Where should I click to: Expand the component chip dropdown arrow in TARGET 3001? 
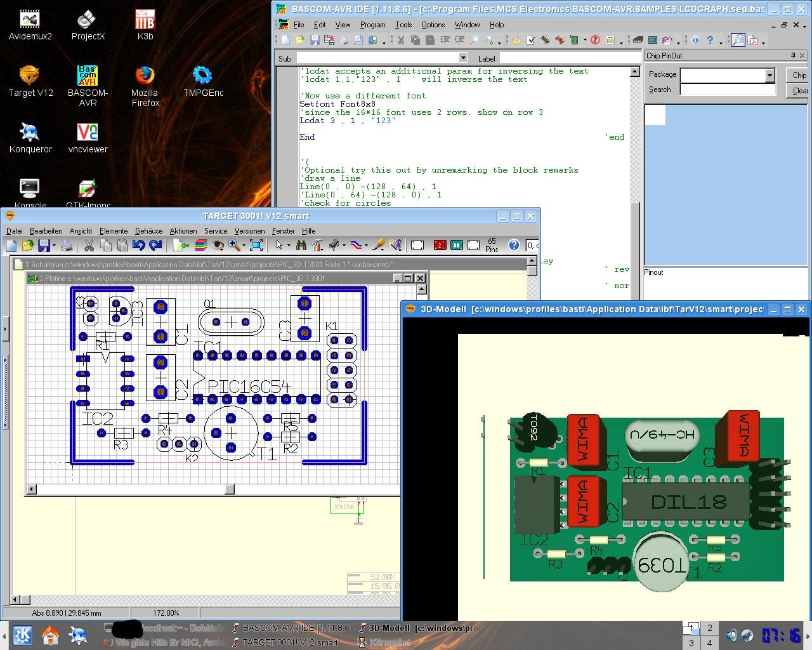pyautogui.click(x=344, y=246)
